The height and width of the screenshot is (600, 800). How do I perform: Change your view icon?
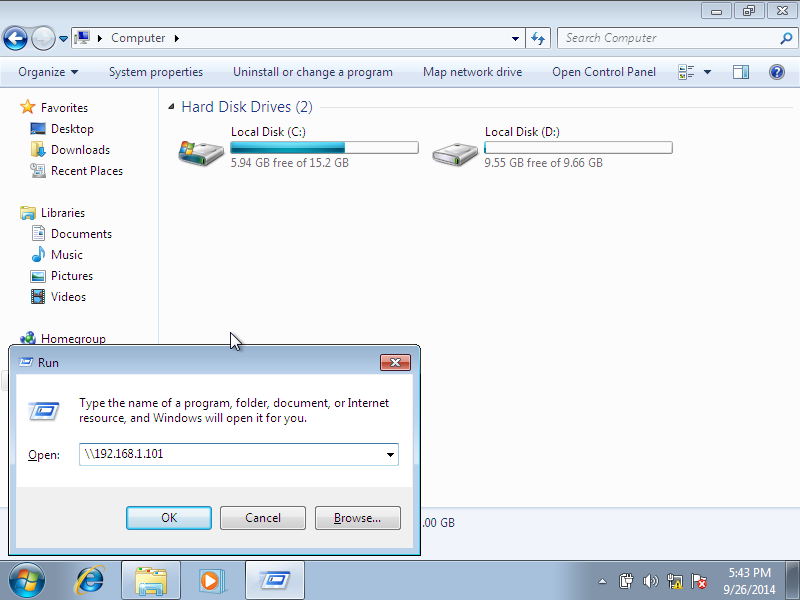[686, 72]
